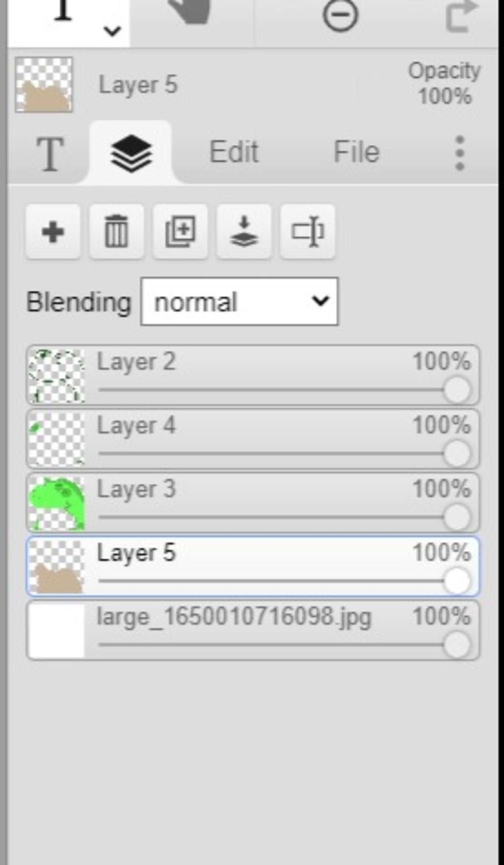Switch to the Text tab
Screen dimensions: 504x865
(50, 154)
